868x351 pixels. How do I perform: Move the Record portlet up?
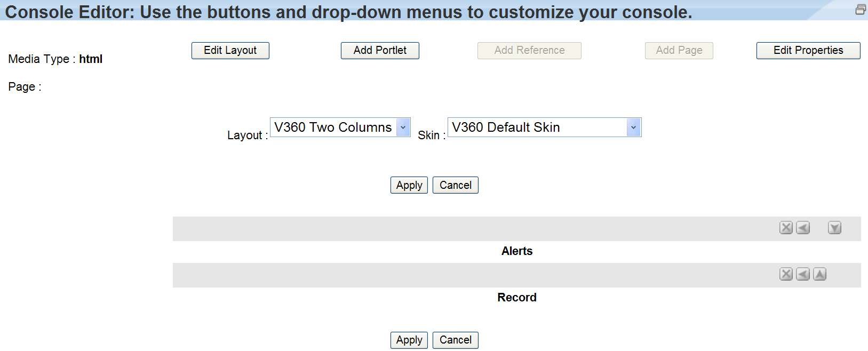click(820, 274)
